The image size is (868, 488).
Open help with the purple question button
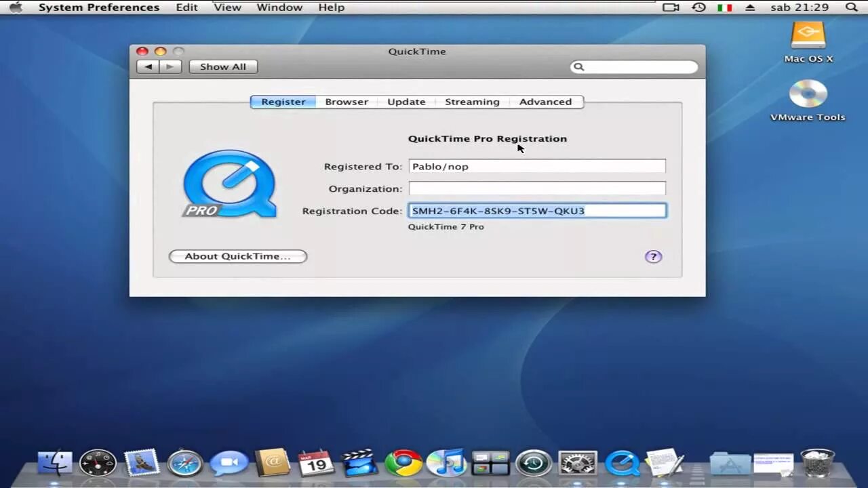click(653, 256)
